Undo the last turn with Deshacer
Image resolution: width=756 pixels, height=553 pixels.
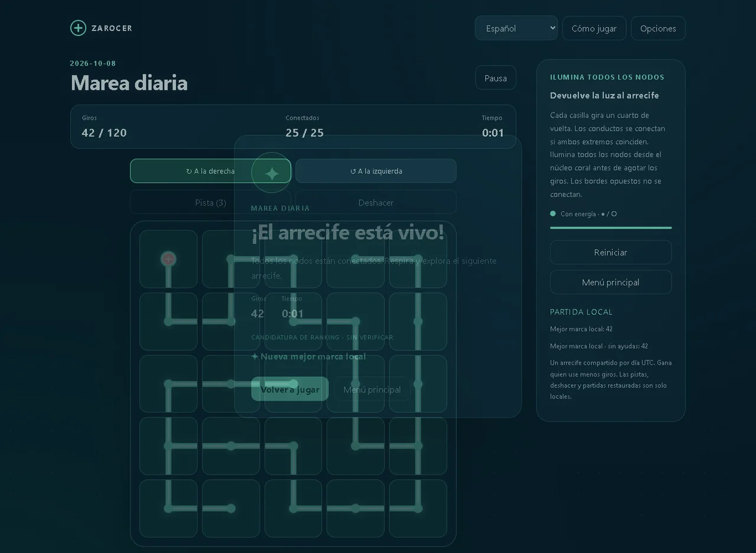pyautogui.click(x=376, y=202)
